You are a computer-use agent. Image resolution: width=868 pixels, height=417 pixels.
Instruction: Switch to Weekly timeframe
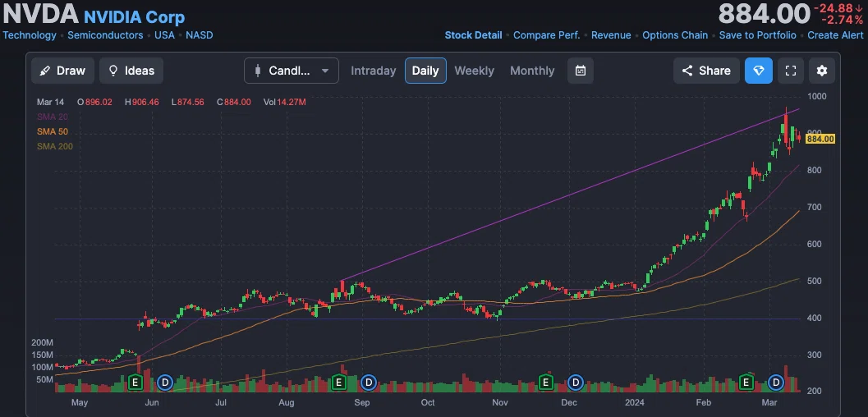pyautogui.click(x=474, y=71)
